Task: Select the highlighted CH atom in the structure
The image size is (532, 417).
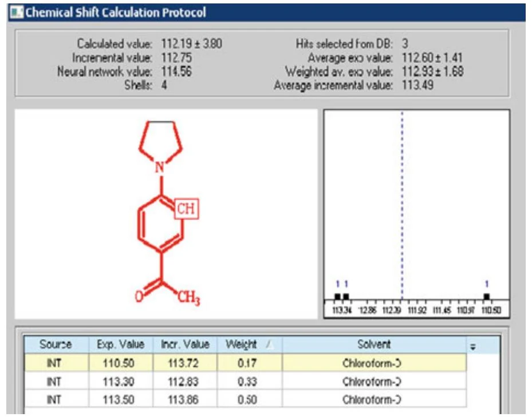Action: [x=186, y=208]
